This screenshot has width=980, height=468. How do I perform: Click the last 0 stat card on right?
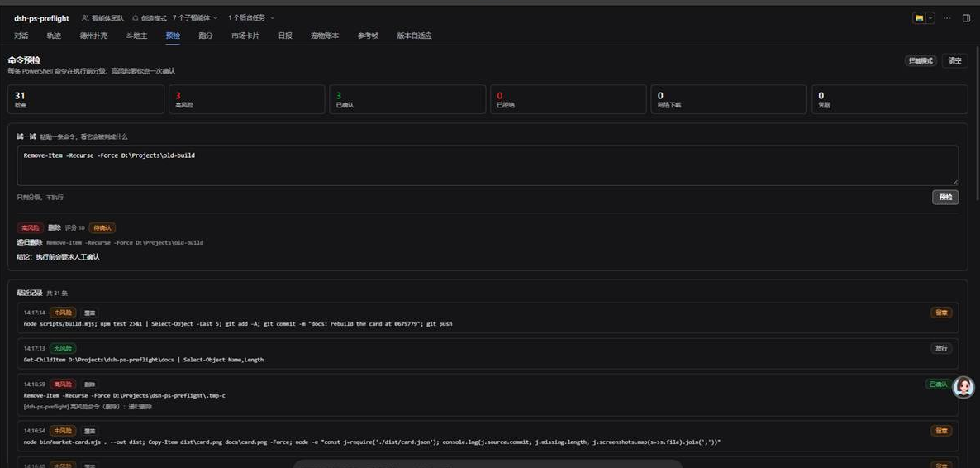(889, 99)
